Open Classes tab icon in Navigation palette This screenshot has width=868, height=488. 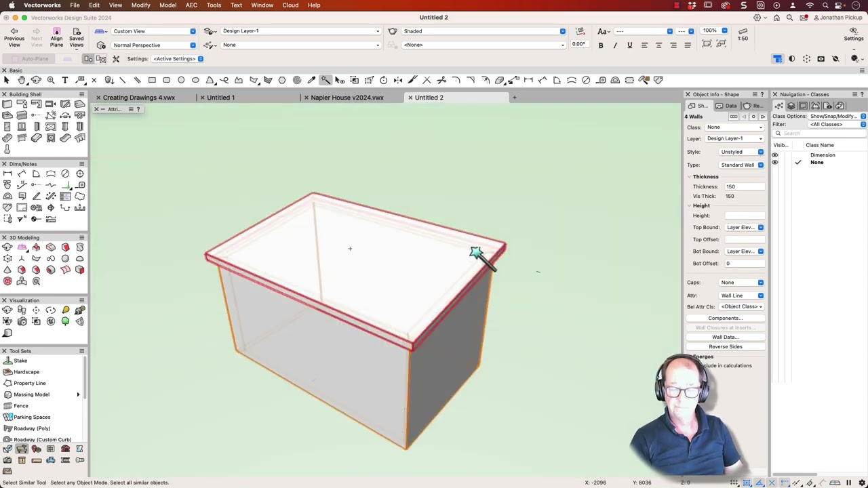tap(778, 106)
